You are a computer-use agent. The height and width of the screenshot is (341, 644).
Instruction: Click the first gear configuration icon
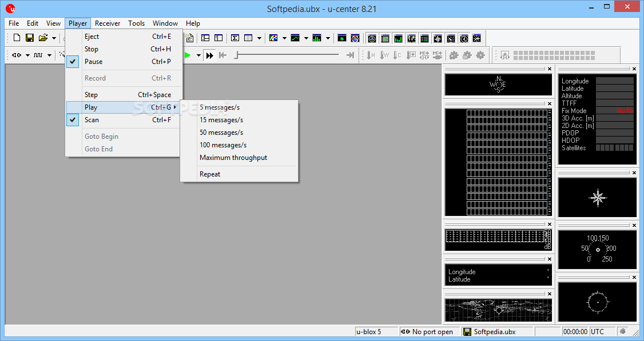click(x=454, y=55)
